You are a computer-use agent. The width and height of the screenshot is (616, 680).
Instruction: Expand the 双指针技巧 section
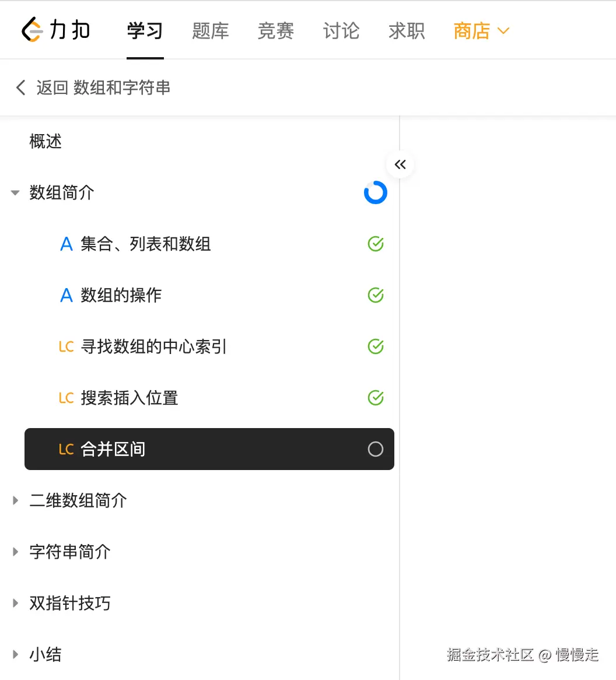click(x=15, y=603)
